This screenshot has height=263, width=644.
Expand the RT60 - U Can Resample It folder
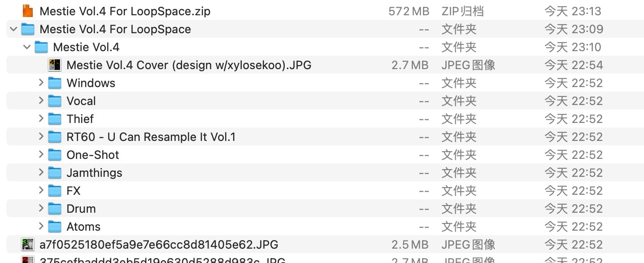pos(41,136)
